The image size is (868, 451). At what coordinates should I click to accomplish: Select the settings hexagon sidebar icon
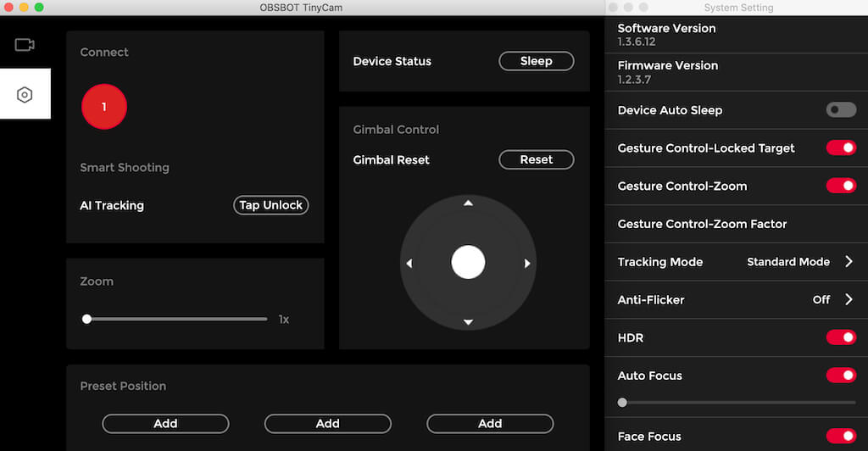25,95
